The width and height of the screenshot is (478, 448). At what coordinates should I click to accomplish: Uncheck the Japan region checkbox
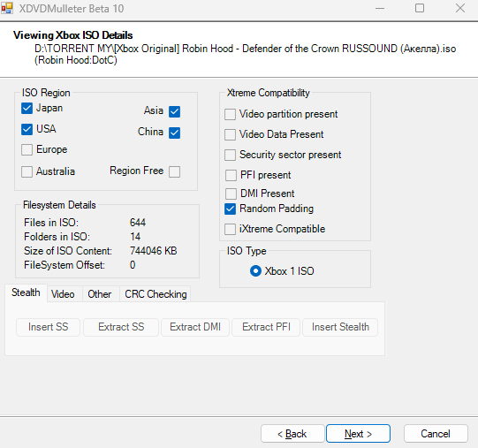pyautogui.click(x=27, y=108)
